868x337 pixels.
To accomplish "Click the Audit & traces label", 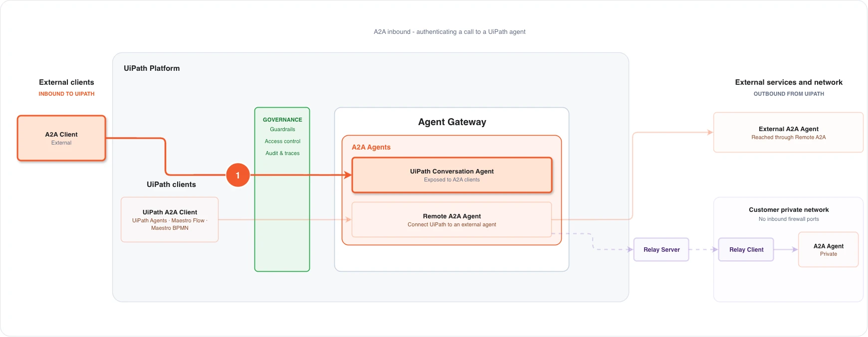I will click(x=282, y=153).
